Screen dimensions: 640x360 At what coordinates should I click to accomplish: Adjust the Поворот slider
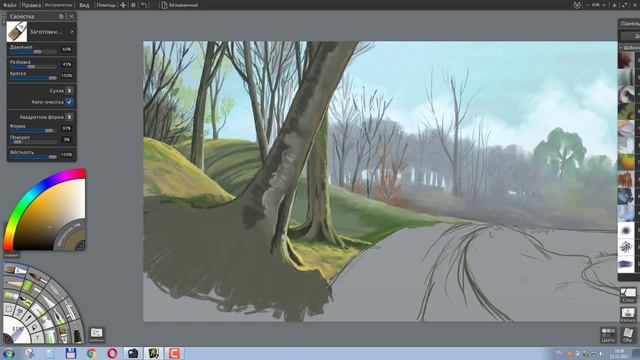tap(33, 142)
